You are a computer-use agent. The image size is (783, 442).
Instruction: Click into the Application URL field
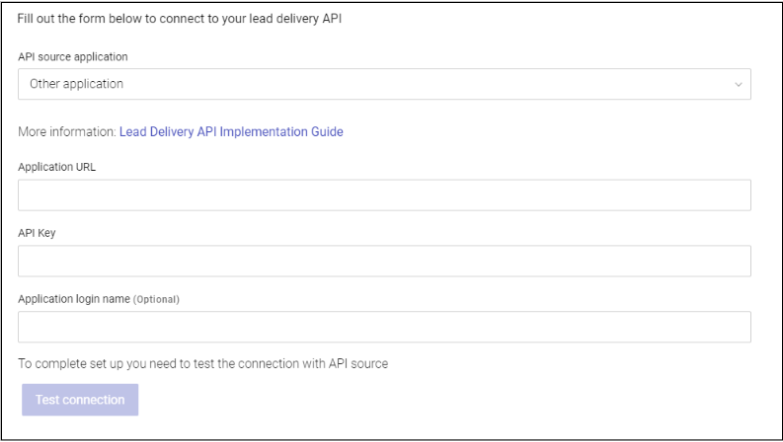(x=384, y=195)
